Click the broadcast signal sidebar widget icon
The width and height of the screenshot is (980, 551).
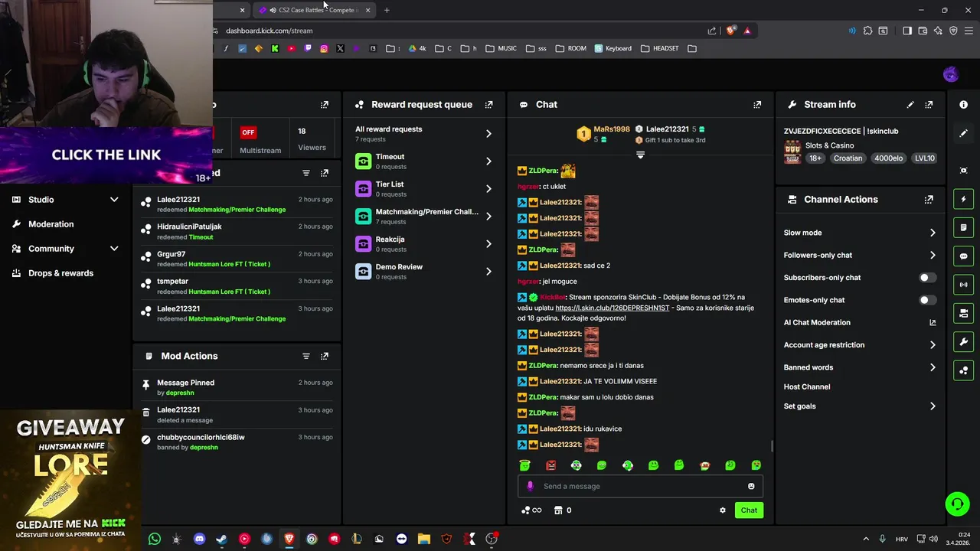[963, 285]
